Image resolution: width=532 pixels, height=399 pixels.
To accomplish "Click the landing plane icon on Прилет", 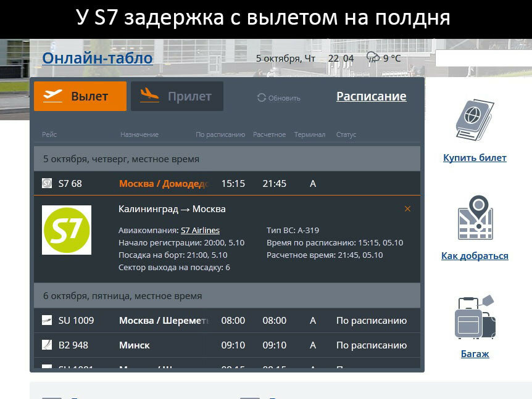I will [149, 95].
